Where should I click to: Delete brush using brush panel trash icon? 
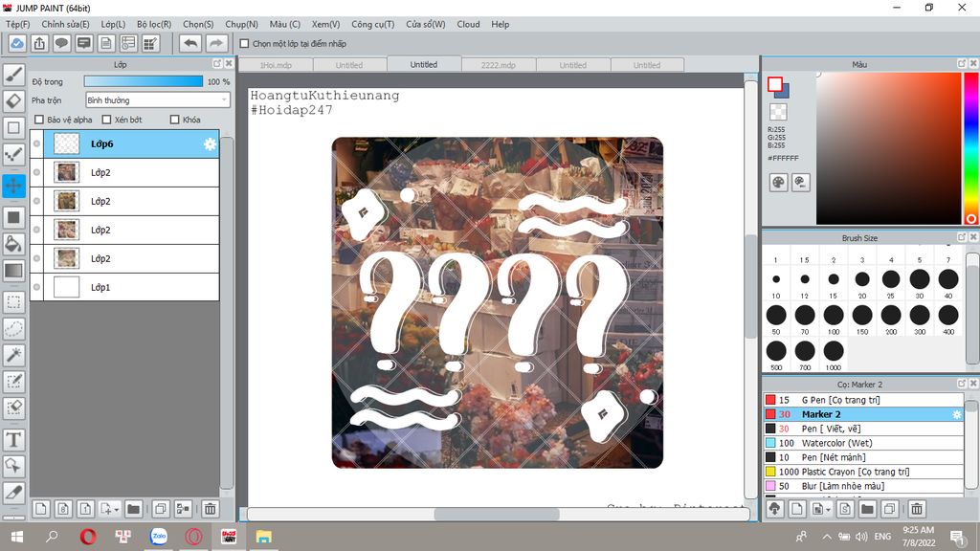[916, 509]
